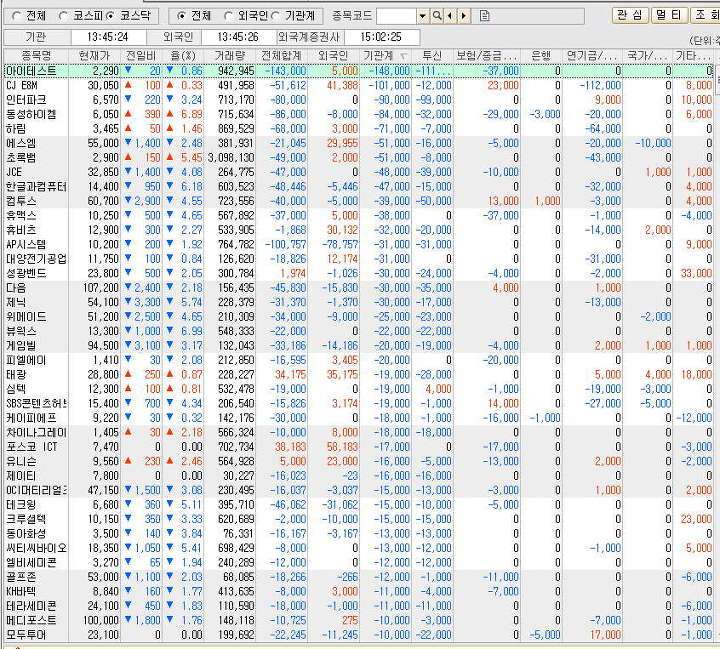This screenshot has height=649, width=720.
Task: Click into the 종목코드 input field
Action: tap(396, 16)
